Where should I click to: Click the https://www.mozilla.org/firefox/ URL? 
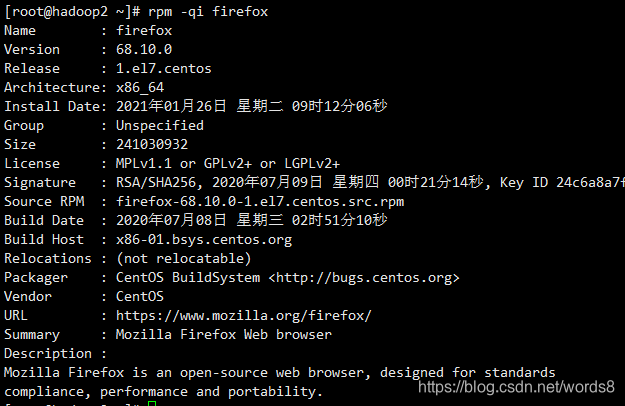(x=243, y=315)
